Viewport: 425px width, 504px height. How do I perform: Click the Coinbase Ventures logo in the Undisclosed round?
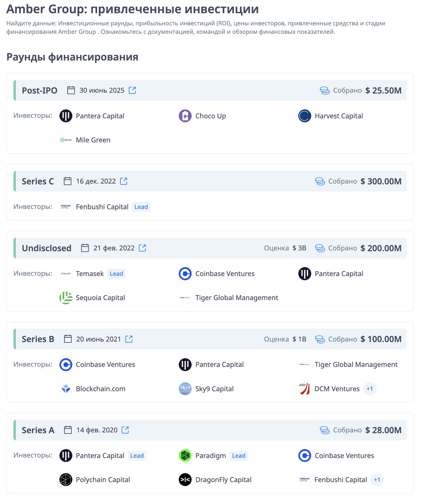tap(185, 274)
